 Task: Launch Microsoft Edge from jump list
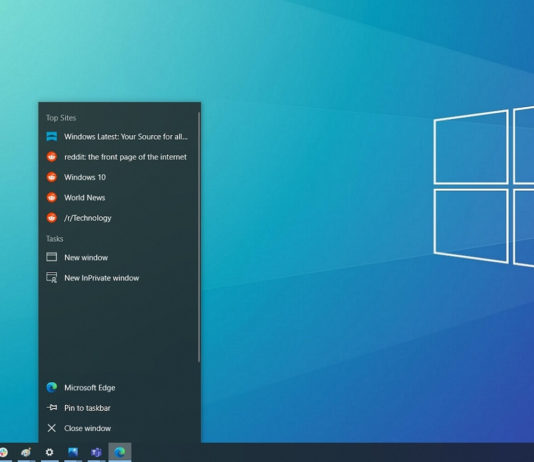(x=120, y=387)
